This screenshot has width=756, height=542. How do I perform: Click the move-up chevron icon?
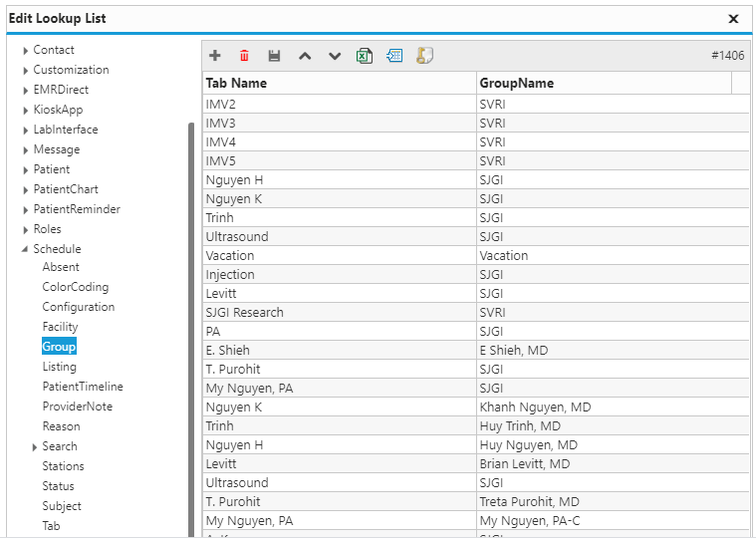point(305,56)
